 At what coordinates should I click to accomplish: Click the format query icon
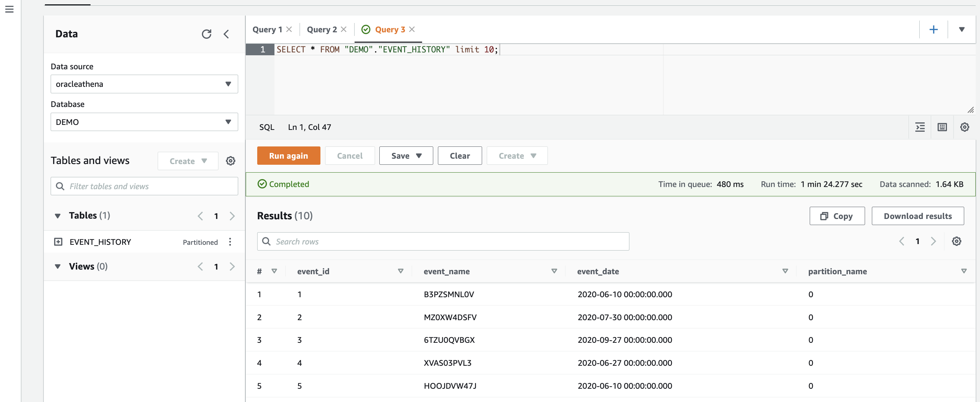click(920, 127)
